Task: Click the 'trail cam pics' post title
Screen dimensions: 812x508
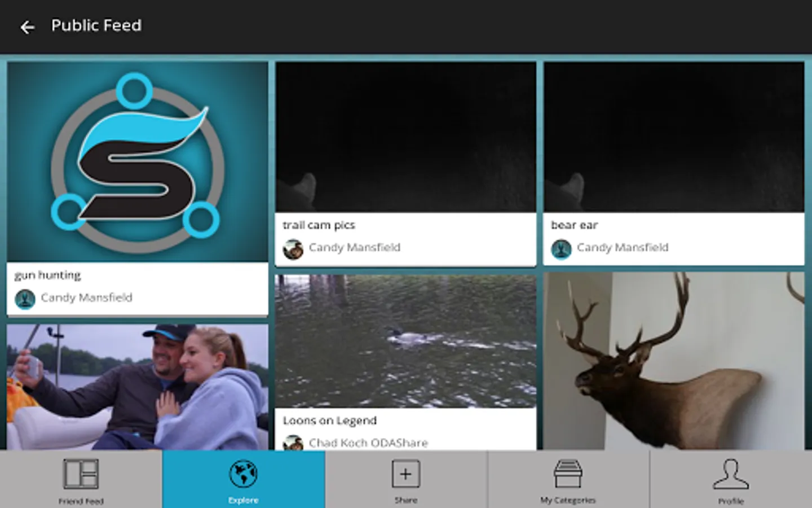Action: pos(319,225)
